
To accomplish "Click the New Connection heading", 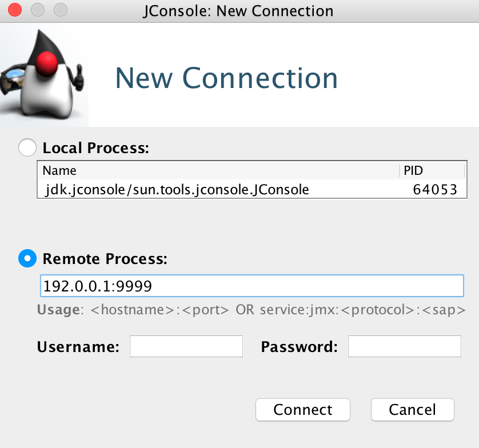I will (x=226, y=78).
